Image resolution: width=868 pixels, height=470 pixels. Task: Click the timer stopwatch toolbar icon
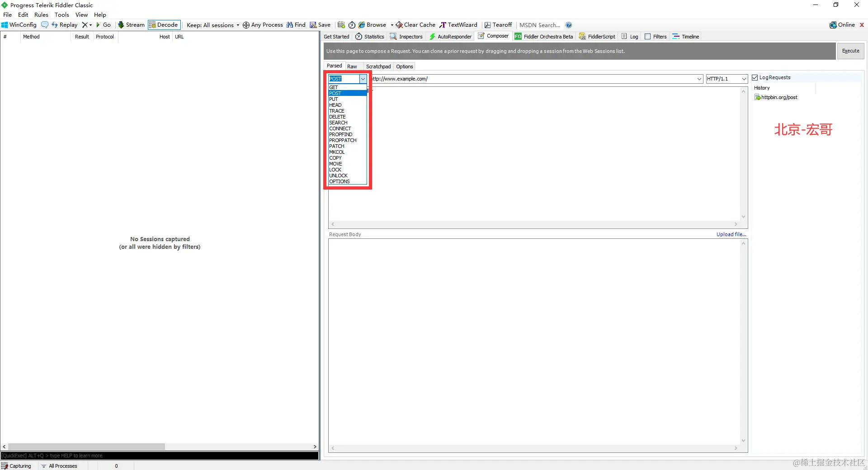pos(352,25)
